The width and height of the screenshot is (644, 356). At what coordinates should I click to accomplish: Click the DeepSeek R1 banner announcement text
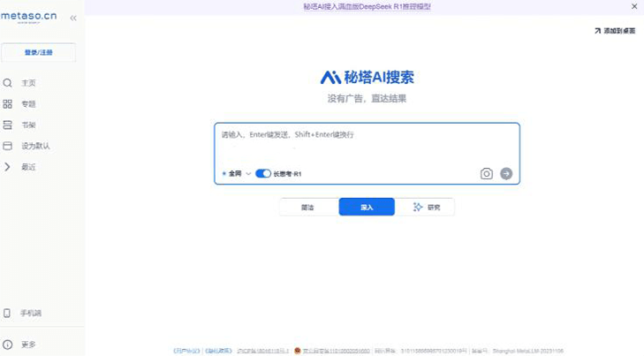[x=367, y=7]
